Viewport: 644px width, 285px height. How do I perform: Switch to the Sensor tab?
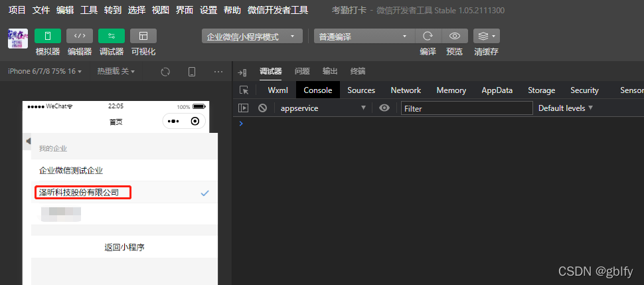click(631, 90)
